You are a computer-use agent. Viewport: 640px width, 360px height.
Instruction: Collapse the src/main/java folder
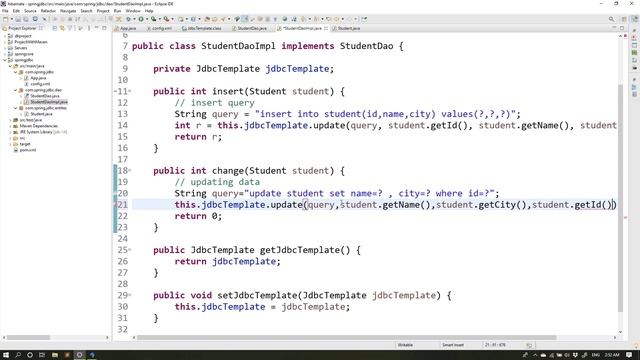pos(10,66)
